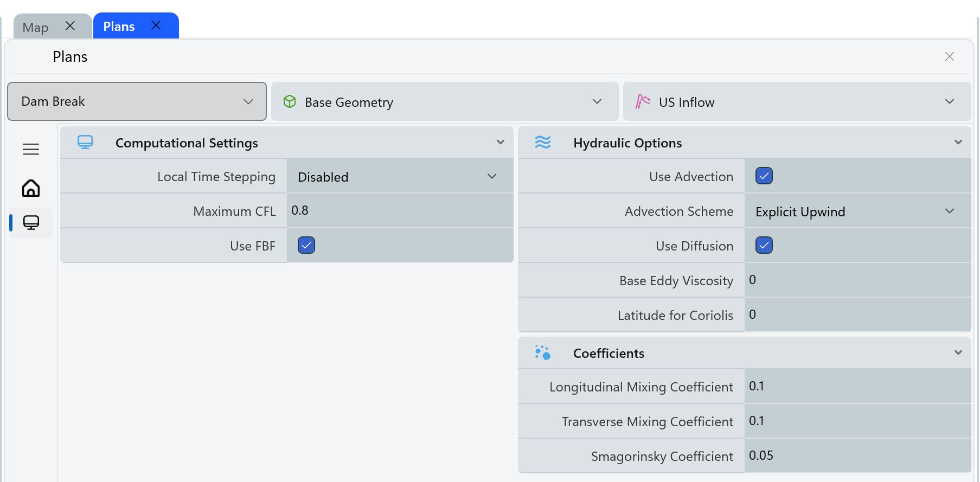980x482 pixels.
Task: Open the Dam Break plan dropdown
Action: coord(137,101)
